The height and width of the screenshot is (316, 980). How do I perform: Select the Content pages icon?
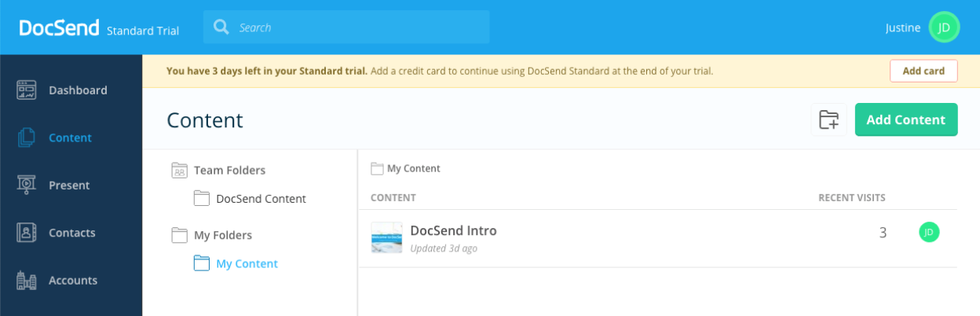[x=27, y=138]
